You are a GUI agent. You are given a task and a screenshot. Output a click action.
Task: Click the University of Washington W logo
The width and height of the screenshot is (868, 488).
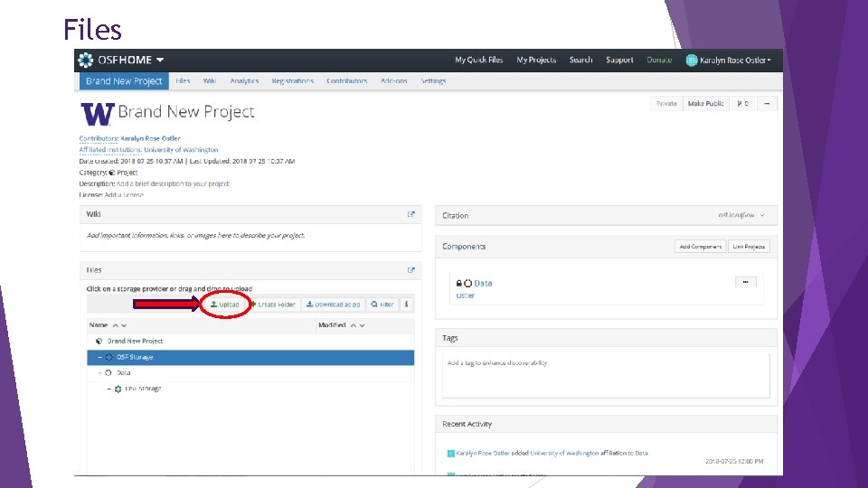click(x=98, y=114)
